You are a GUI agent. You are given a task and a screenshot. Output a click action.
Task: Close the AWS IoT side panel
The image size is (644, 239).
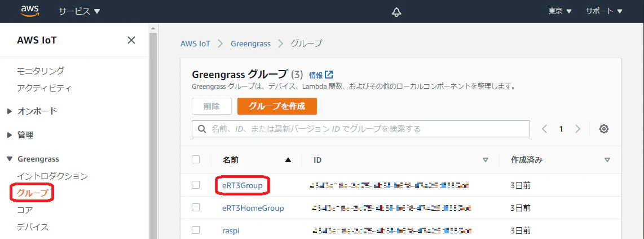click(x=131, y=40)
